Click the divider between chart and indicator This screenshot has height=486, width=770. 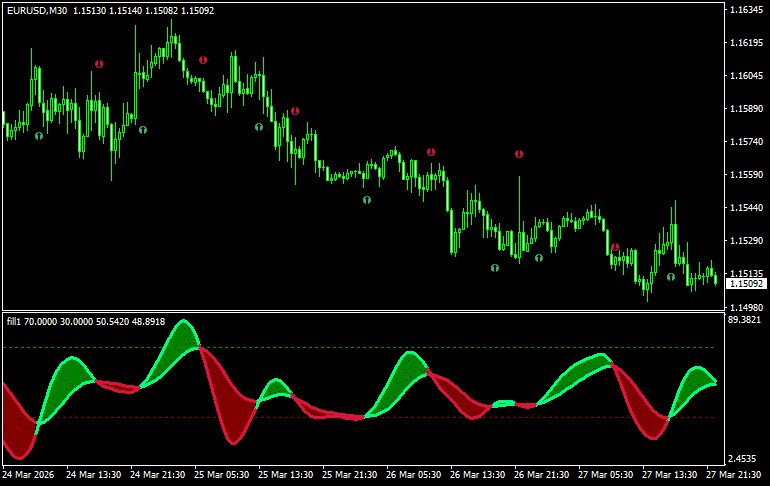(360, 312)
